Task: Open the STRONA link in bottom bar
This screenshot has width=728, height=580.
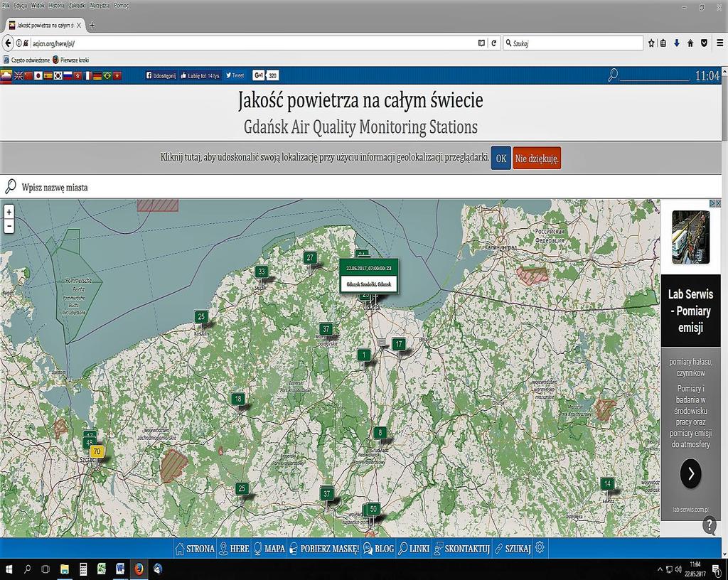Action: click(x=195, y=549)
